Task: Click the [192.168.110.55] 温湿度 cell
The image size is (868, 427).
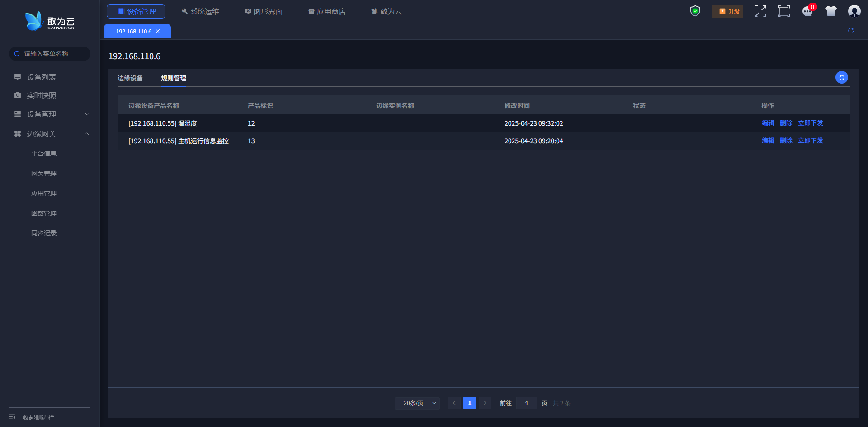Action: pos(163,123)
